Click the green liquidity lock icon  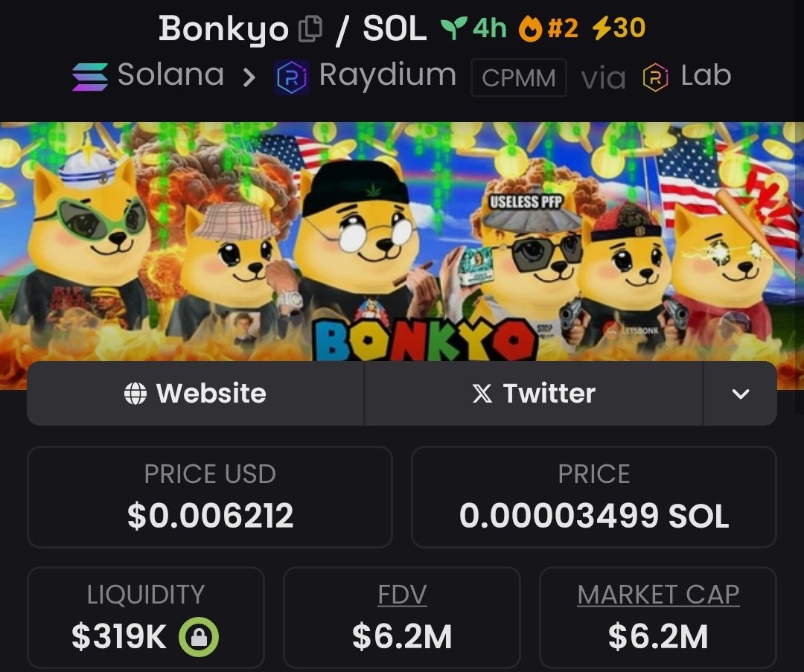(x=199, y=637)
